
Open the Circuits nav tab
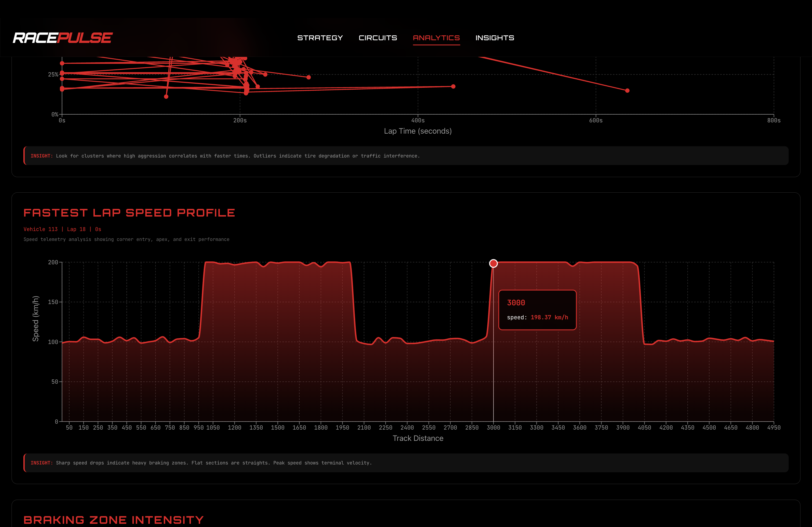[x=378, y=38]
